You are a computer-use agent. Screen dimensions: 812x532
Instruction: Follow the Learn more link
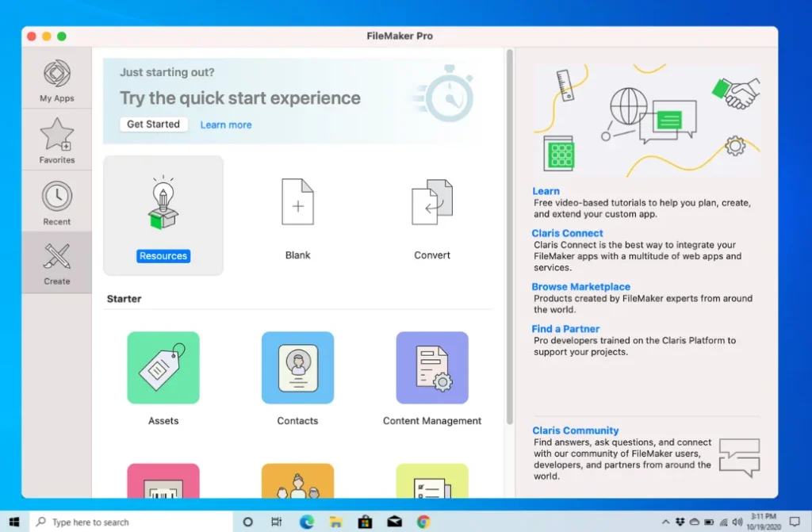[x=226, y=125]
